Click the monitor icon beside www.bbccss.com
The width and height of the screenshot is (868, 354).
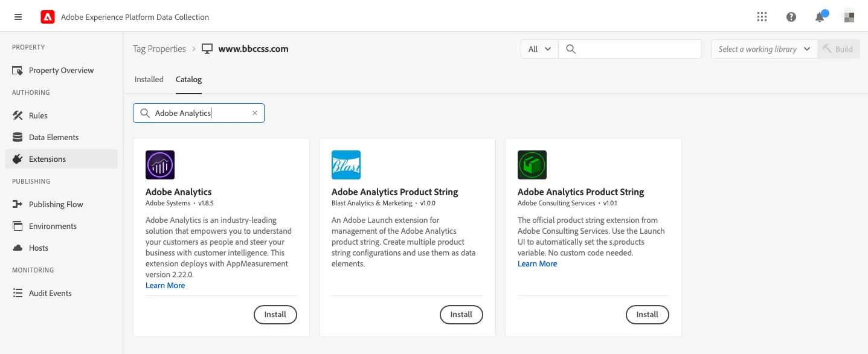pos(207,49)
